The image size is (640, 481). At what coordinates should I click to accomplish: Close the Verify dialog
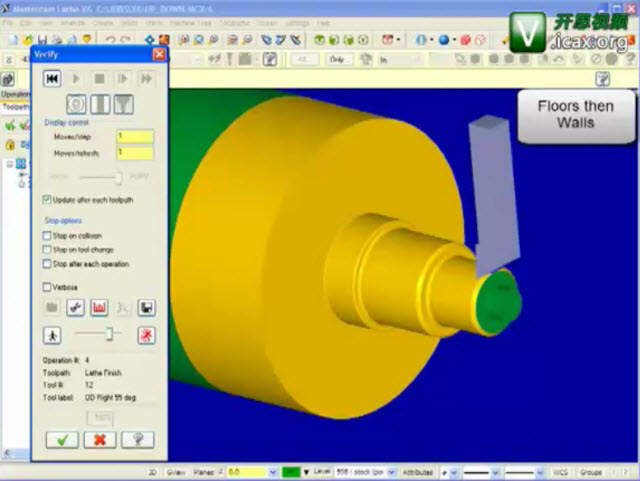click(159, 54)
